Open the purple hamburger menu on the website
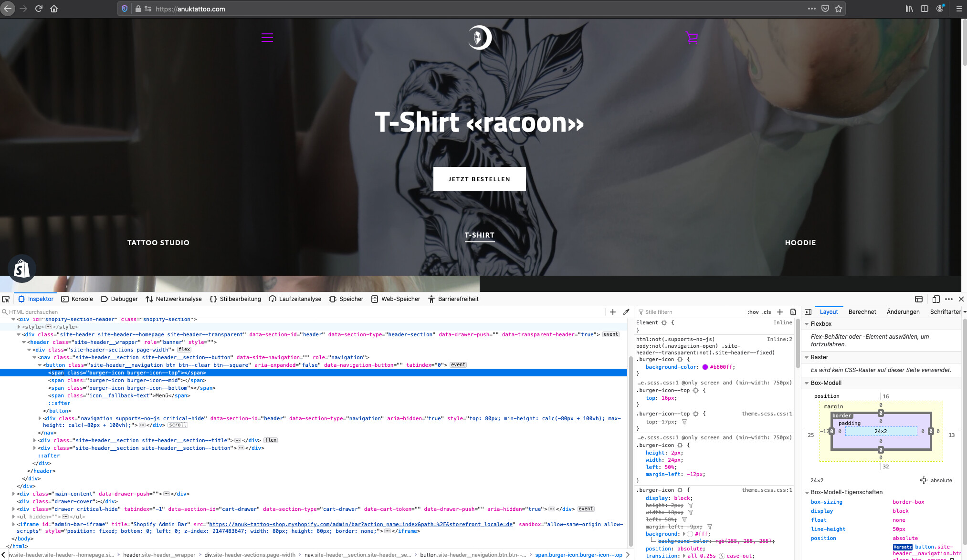The height and width of the screenshot is (560, 967). [267, 38]
